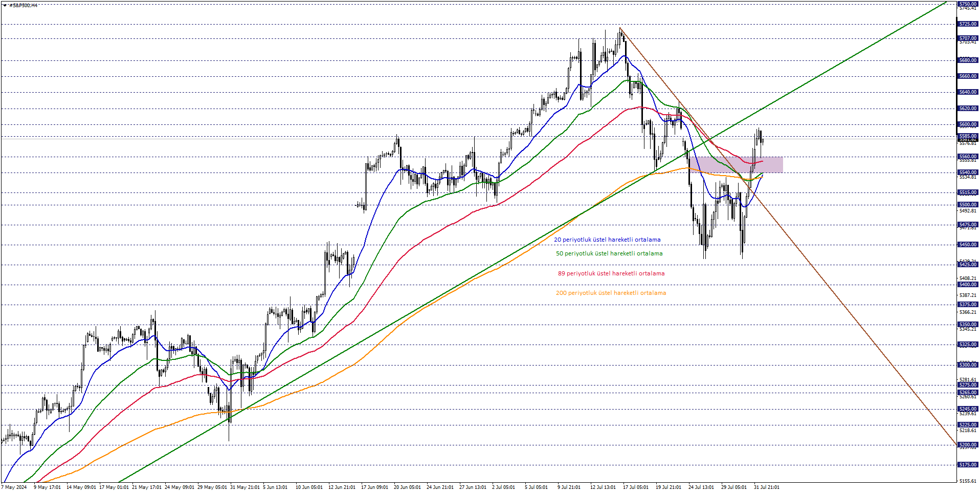Screen dimensions: 980x493
Task: Click the 5 Jul 05:01 time axis label
Action: click(536, 487)
